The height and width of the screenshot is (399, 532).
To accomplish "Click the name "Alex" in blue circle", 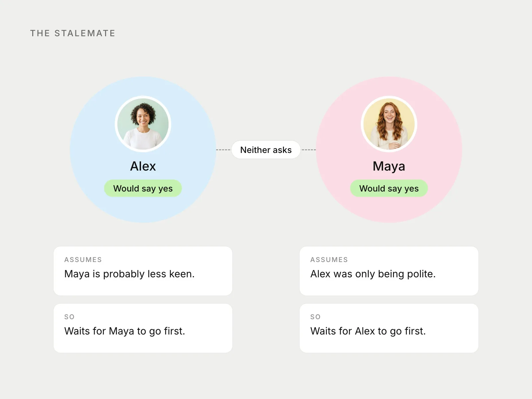I will click(x=143, y=166).
